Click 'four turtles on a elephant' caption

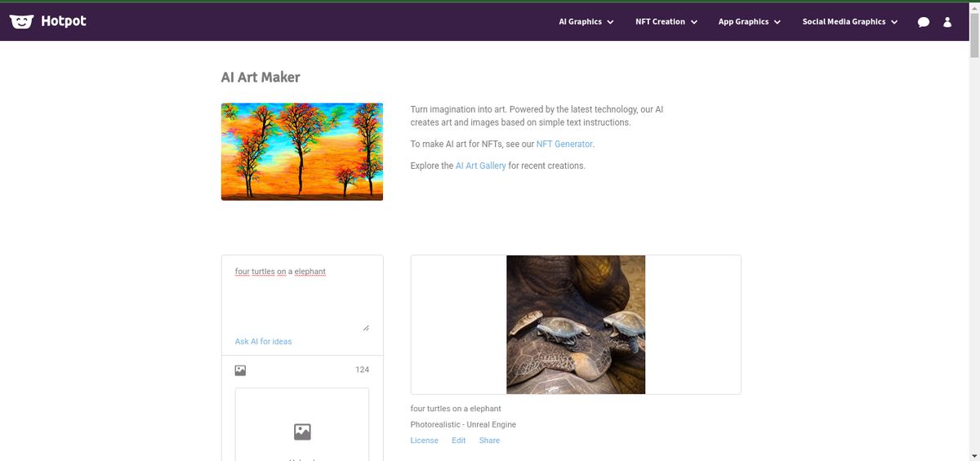[456, 409]
